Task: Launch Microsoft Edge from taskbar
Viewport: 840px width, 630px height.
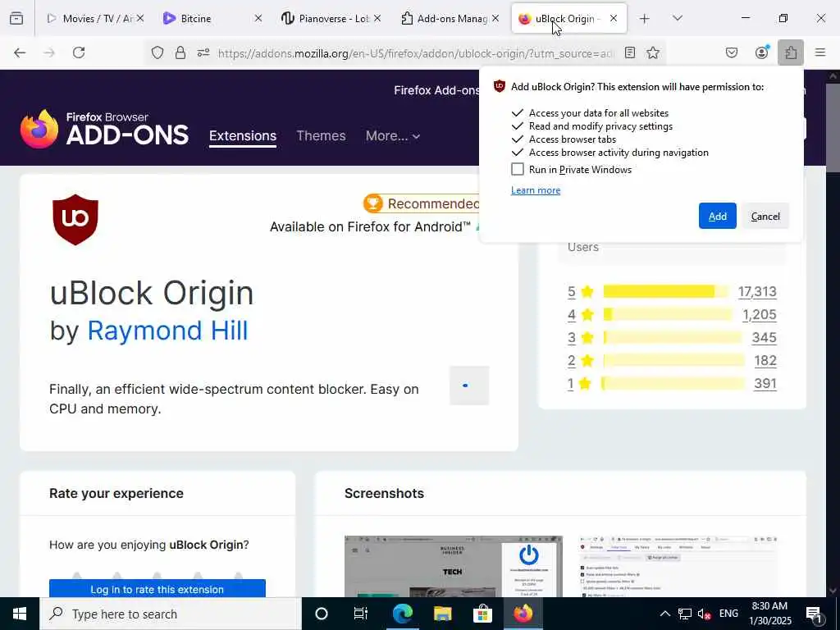Action: point(402,614)
